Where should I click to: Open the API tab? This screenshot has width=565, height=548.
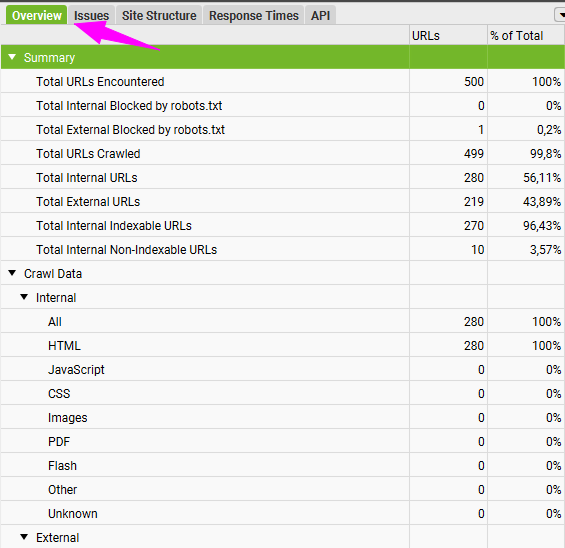coord(320,15)
